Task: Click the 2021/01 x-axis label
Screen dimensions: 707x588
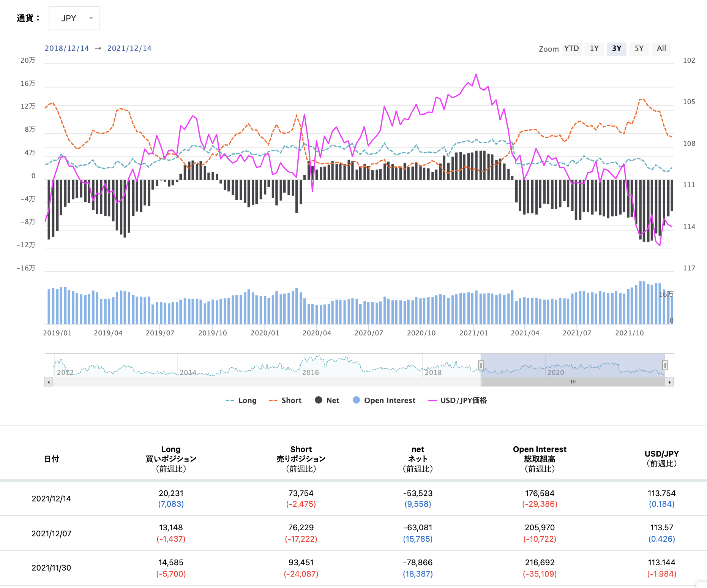Action: coord(473,333)
